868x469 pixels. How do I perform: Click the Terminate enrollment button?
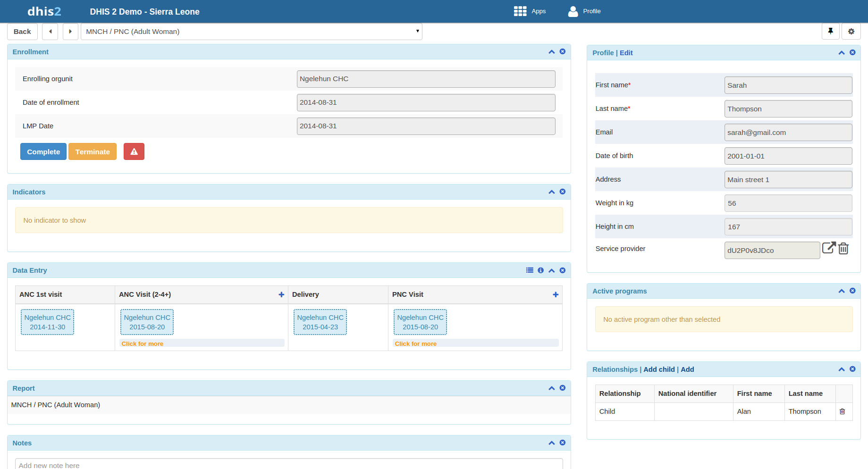(x=93, y=151)
